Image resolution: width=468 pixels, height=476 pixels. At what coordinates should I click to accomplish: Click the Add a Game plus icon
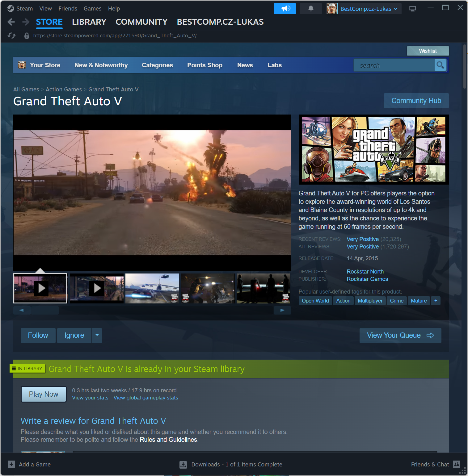[11, 464]
